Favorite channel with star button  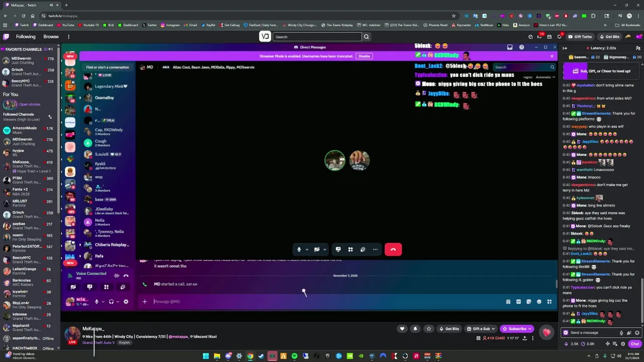pyautogui.click(x=429, y=329)
